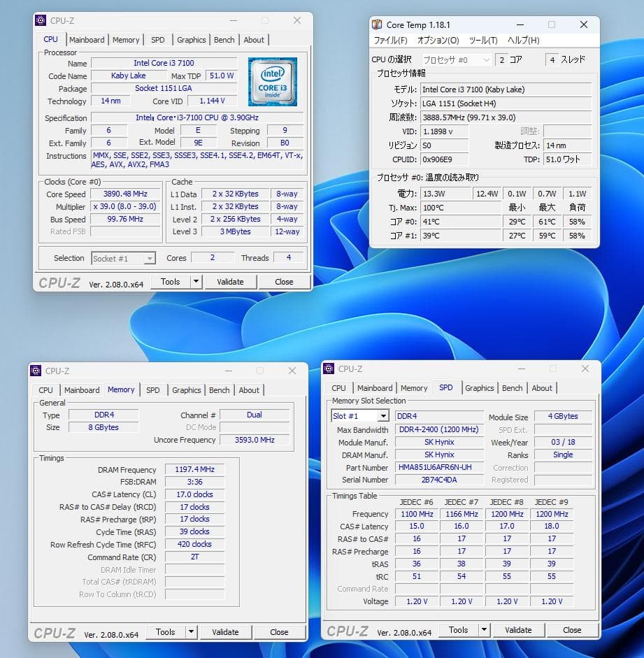Click the Bus Speed value 99.76 MHz
This screenshot has height=658, width=644.
pos(125,219)
